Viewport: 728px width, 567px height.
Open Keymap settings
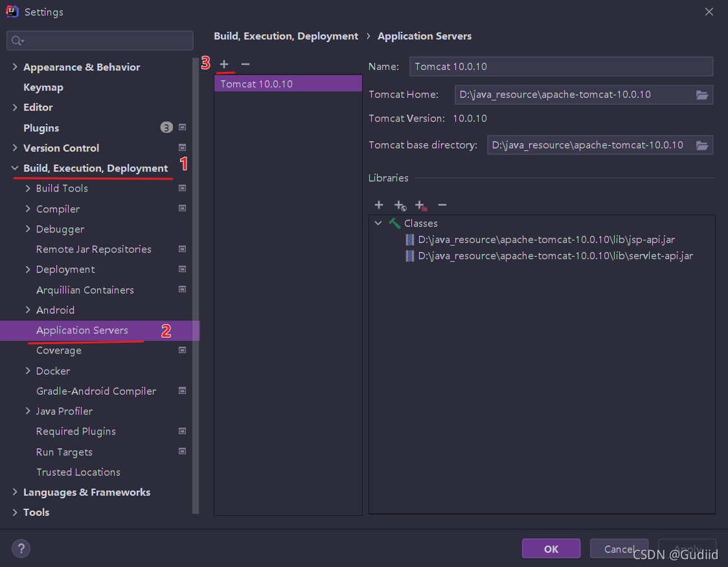pos(43,87)
